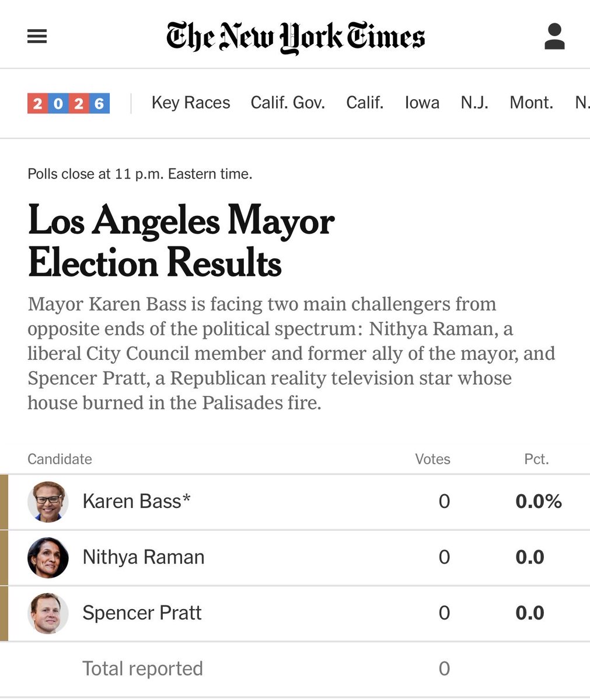This screenshot has width=590, height=700.
Task: Select the Karen Bass candidate name
Action: 137,502
